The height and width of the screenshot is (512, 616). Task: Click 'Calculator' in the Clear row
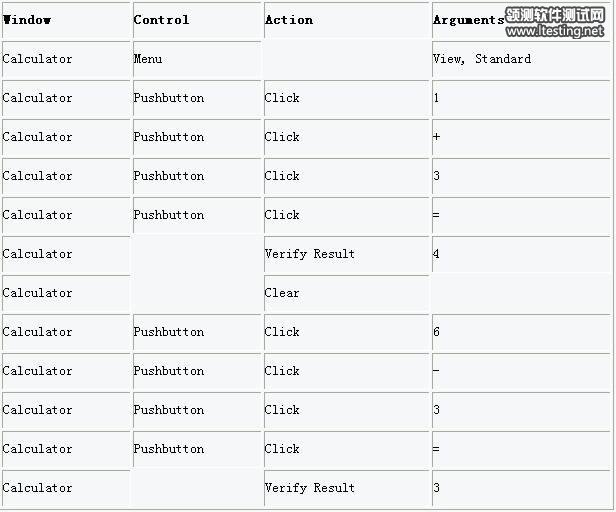pyautogui.click(x=38, y=293)
